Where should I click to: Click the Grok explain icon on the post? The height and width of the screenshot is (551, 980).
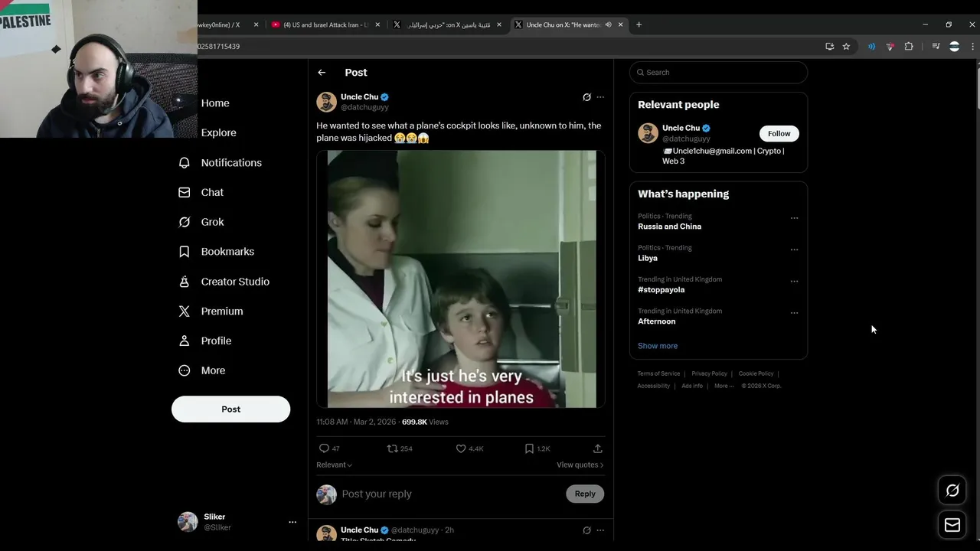click(586, 97)
